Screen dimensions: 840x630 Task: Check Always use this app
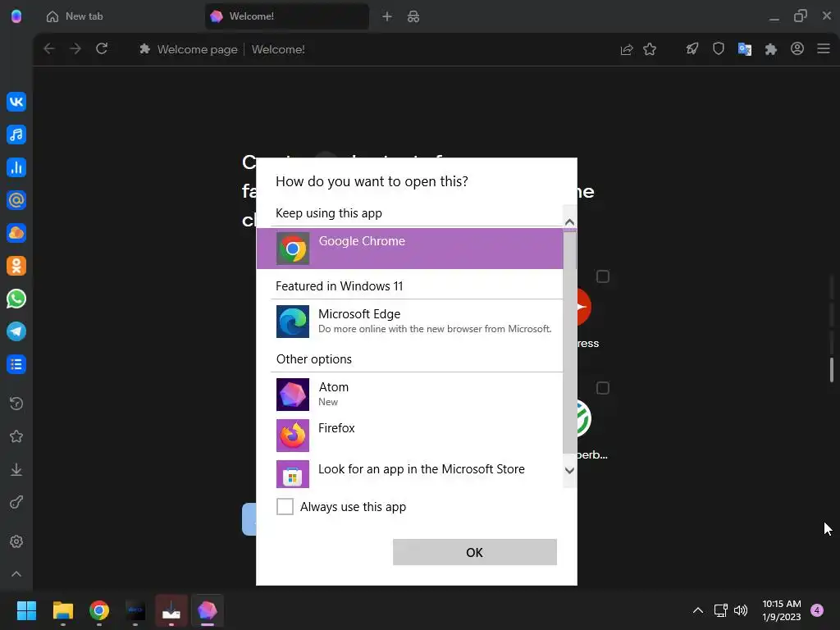pyautogui.click(x=285, y=506)
